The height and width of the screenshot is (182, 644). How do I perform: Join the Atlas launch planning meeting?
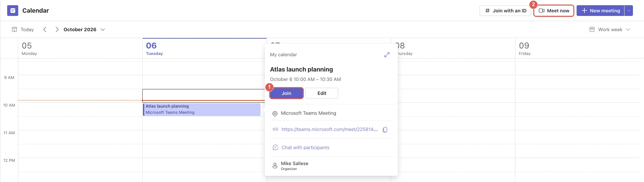[x=287, y=93]
